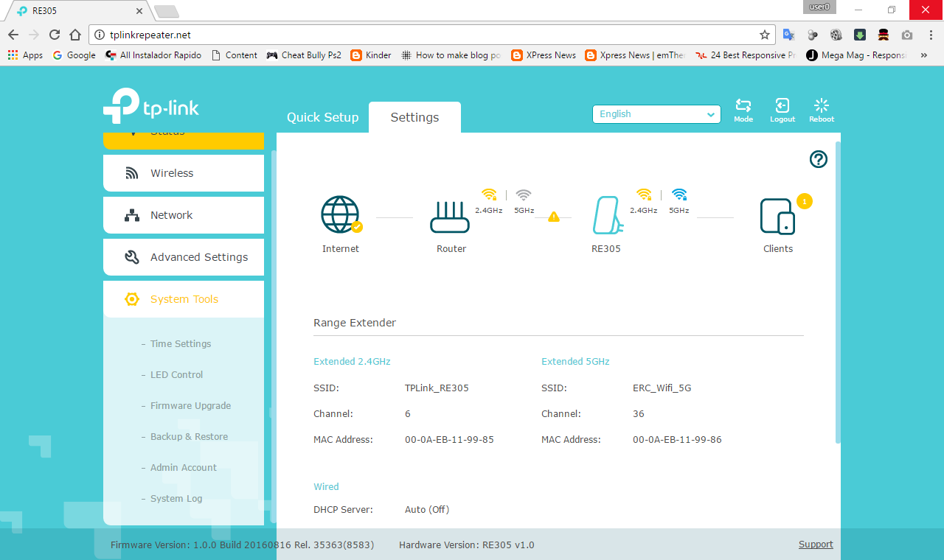Click the router 5GHz Wi-Fi signal icon

pos(524,195)
